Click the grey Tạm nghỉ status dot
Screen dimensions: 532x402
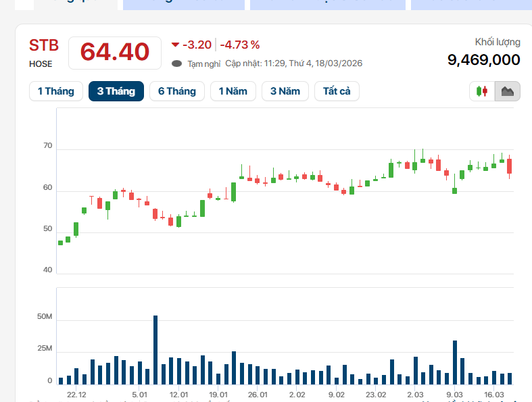[x=176, y=64]
